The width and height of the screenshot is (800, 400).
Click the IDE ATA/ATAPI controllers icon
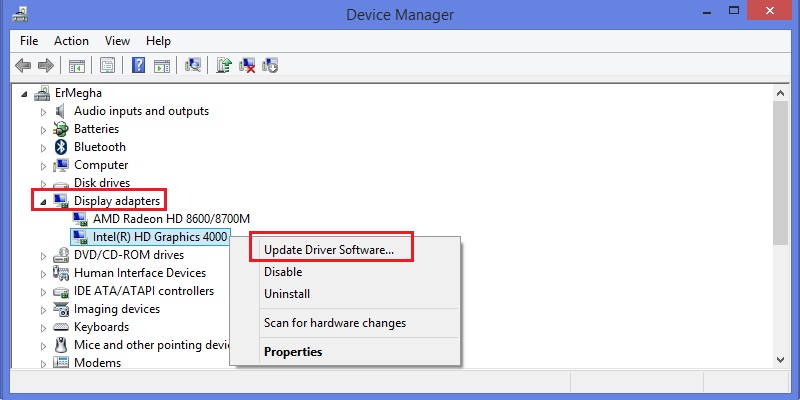[61, 291]
